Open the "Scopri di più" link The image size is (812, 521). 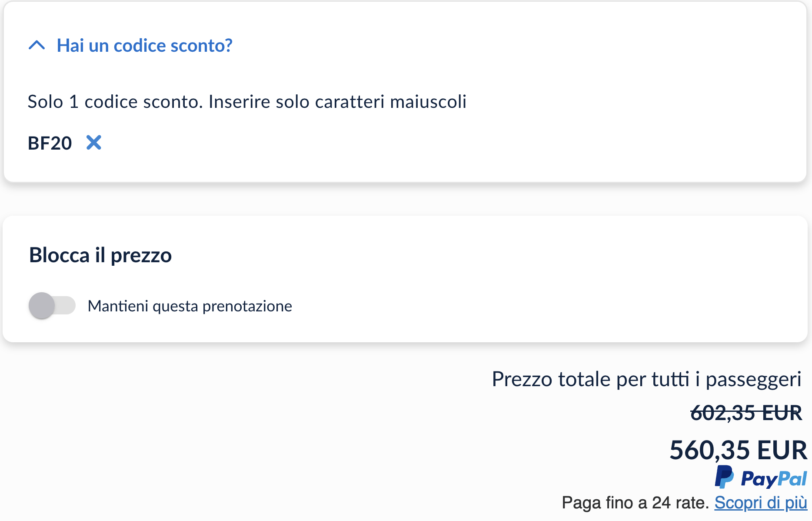coord(760,503)
